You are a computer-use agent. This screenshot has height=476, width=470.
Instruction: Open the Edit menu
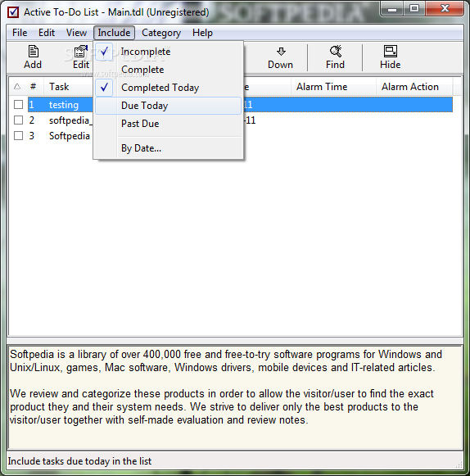(47, 33)
